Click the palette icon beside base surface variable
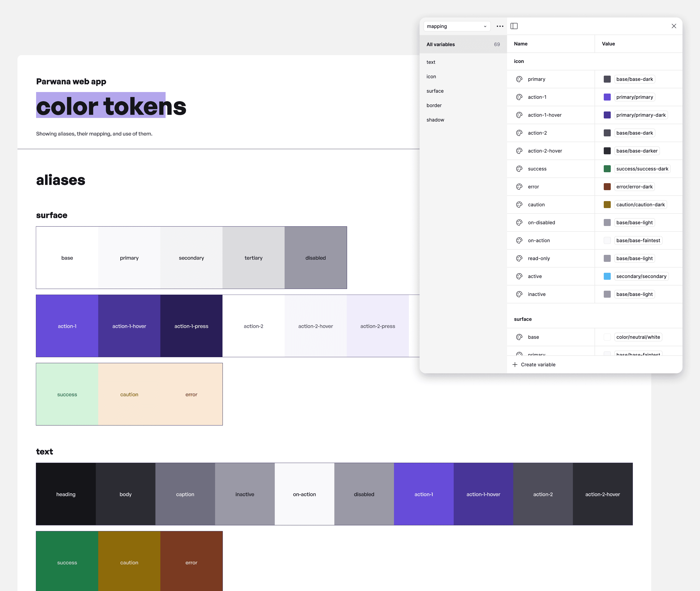Image resolution: width=700 pixels, height=591 pixels. 519,337
